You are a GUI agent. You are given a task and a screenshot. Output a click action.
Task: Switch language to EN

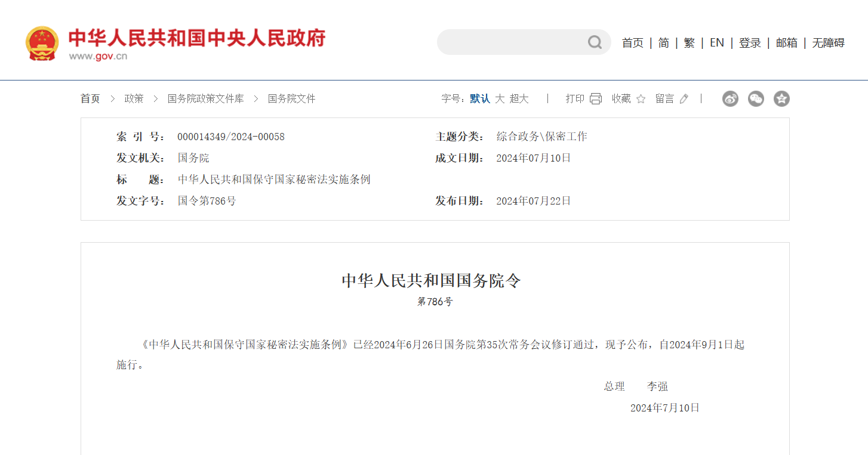pos(716,43)
